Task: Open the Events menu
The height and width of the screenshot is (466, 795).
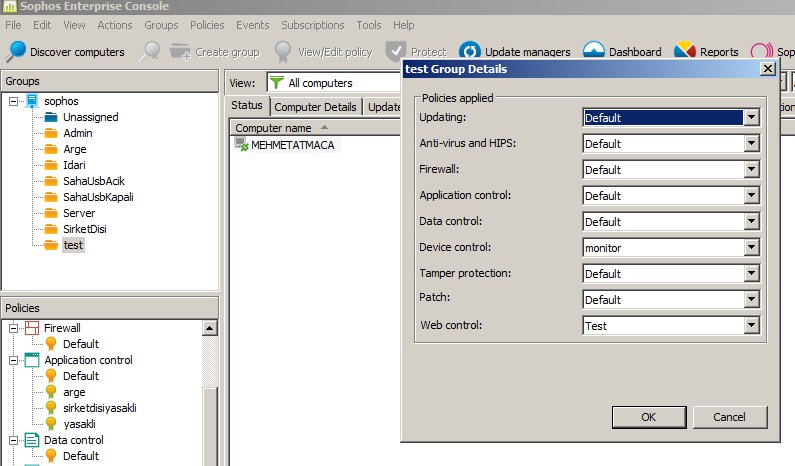Action: click(252, 25)
